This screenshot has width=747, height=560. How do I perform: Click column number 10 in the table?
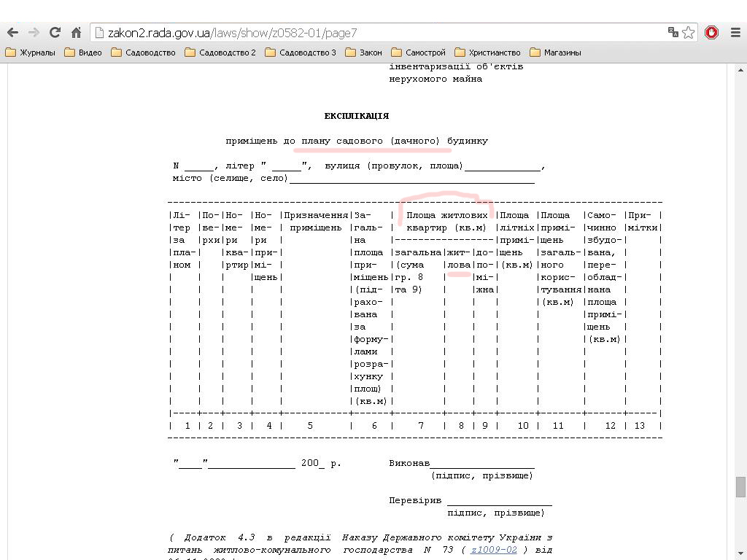pyautogui.click(x=522, y=425)
